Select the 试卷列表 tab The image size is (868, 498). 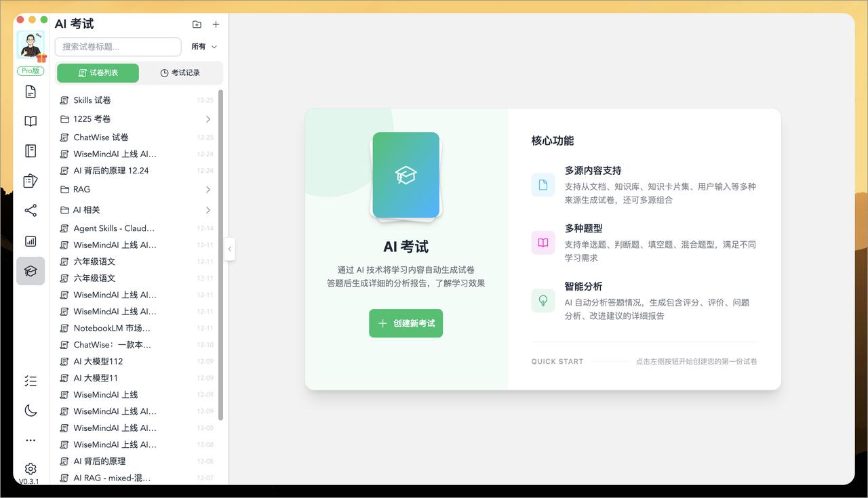98,71
